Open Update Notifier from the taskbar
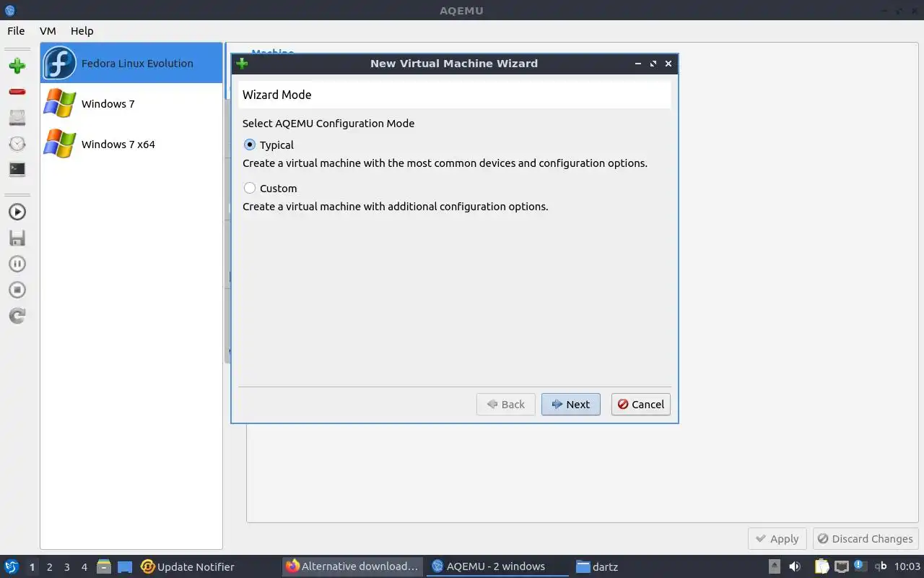The width and height of the screenshot is (924, 578). 188,566
